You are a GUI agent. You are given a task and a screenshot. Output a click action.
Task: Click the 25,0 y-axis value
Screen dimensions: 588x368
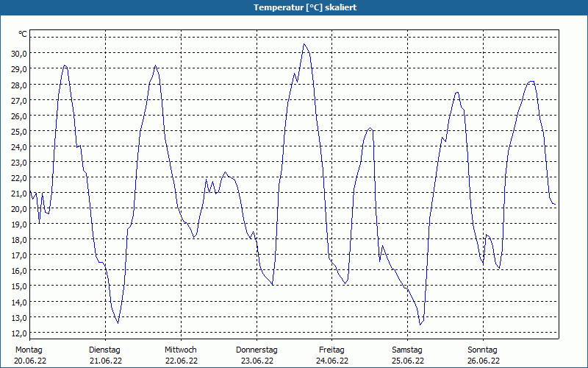[19, 132]
